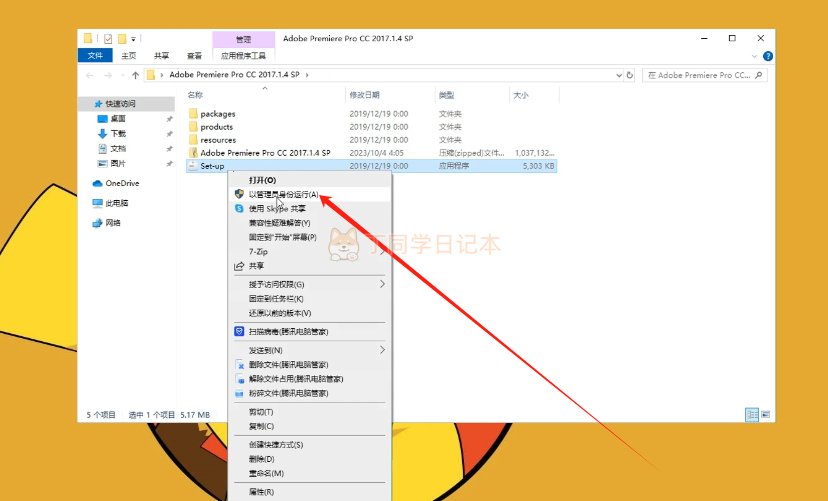The height and width of the screenshot is (501, 828).
Task: Expand the 授予访问权限(G) submenu arrow
Action: coord(382,284)
